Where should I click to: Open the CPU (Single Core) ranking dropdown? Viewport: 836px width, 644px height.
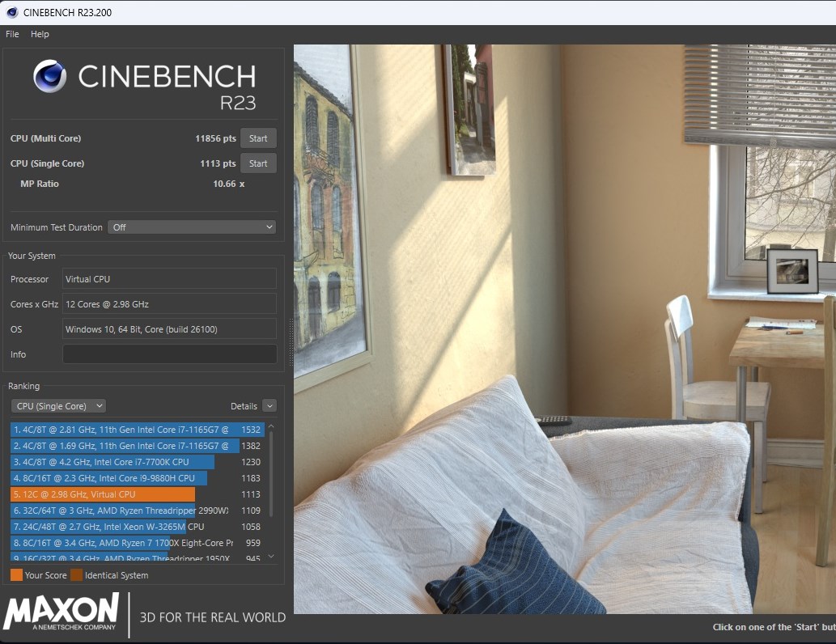58,405
